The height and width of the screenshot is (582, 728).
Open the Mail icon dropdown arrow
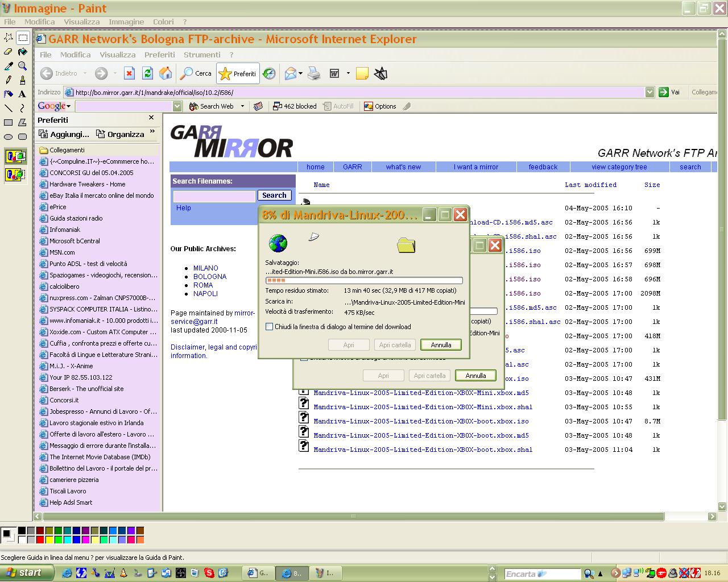pos(300,73)
